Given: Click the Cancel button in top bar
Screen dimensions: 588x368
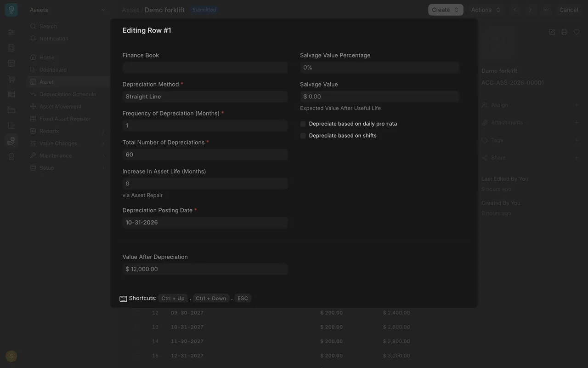Looking at the screenshot, I should click(x=569, y=10).
